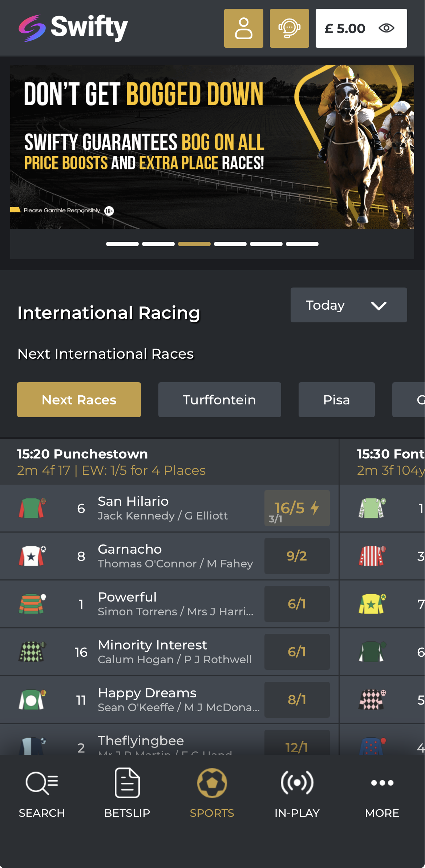Open In-Play from the bottom bar
This screenshot has height=868, width=425.
297,783
